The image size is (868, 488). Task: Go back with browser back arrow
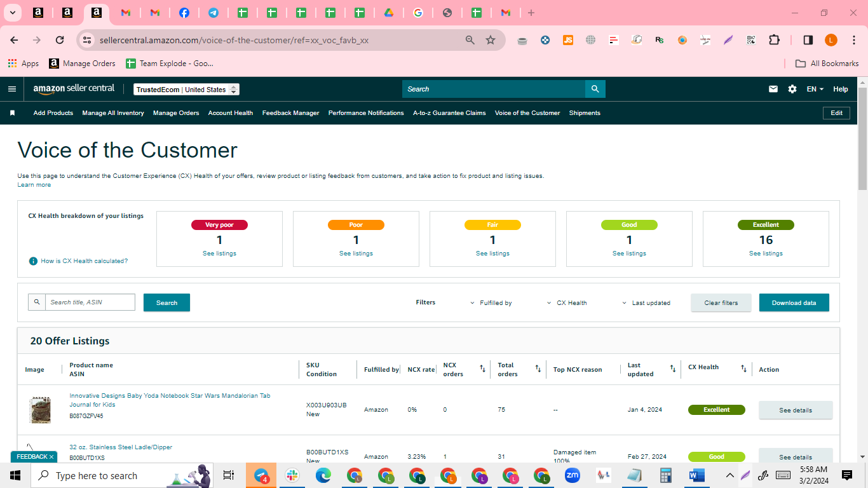[14, 40]
